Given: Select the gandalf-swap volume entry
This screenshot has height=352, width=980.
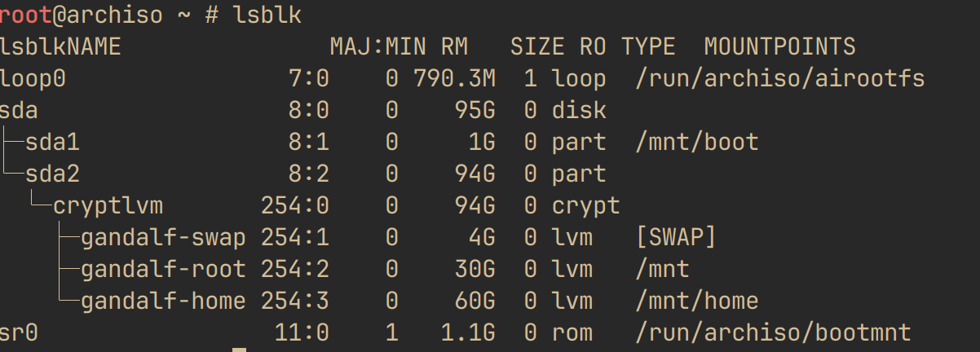Looking at the screenshot, I should 163,237.
